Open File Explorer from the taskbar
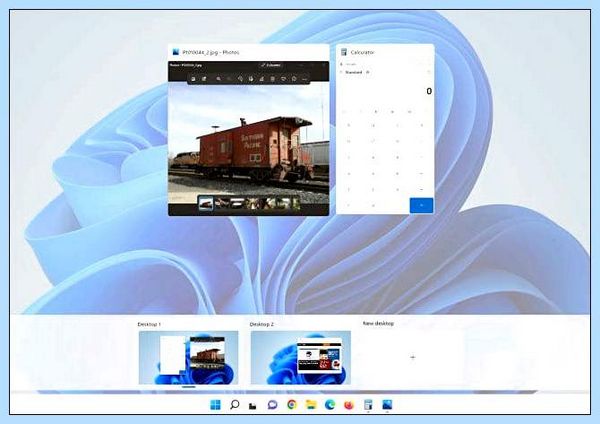The image size is (600, 424). point(311,404)
